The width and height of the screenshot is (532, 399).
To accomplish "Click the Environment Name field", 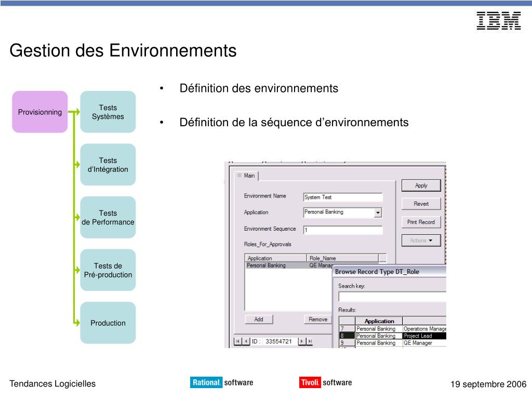I will click(x=343, y=197).
